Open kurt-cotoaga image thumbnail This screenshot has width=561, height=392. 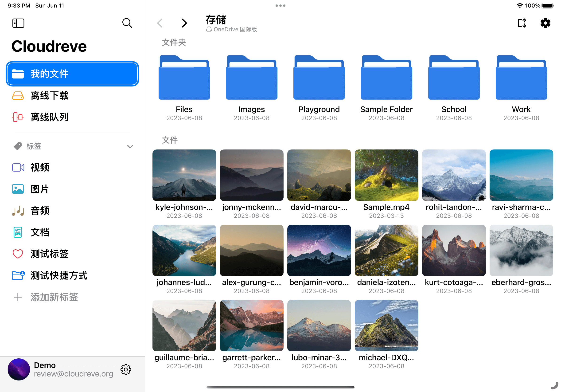pyautogui.click(x=454, y=250)
